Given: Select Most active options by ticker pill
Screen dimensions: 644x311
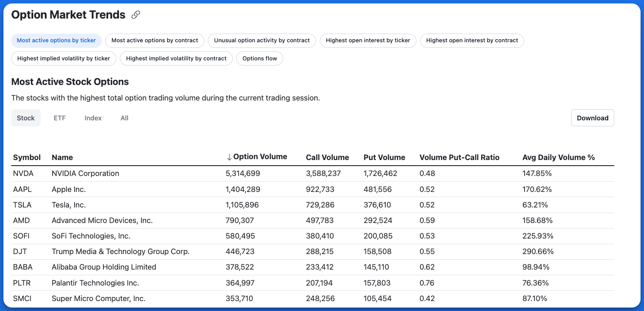Looking at the screenshot, I should pos(56,41).
